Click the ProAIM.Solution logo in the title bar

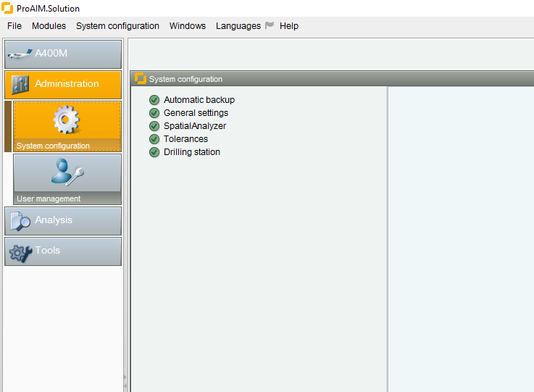(7, 8)
